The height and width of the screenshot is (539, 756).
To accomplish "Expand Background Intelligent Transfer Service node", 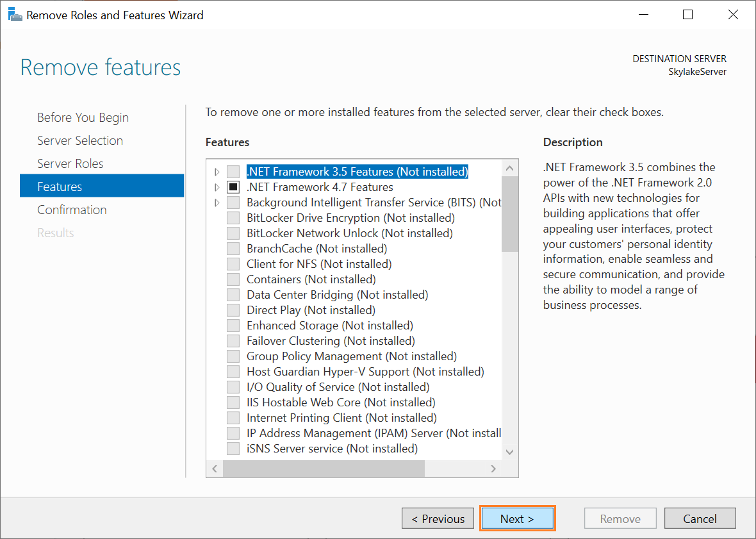I will point(217,203).
